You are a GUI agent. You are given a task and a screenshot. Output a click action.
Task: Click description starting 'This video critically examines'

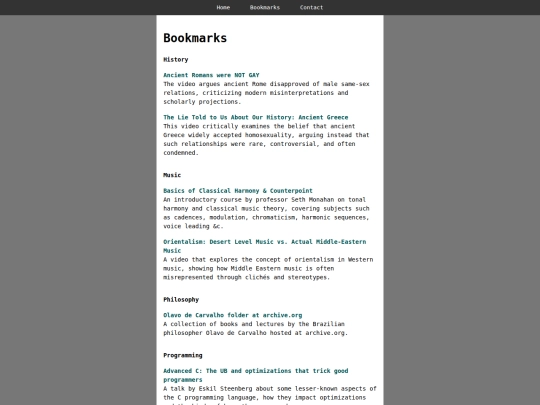266,139
